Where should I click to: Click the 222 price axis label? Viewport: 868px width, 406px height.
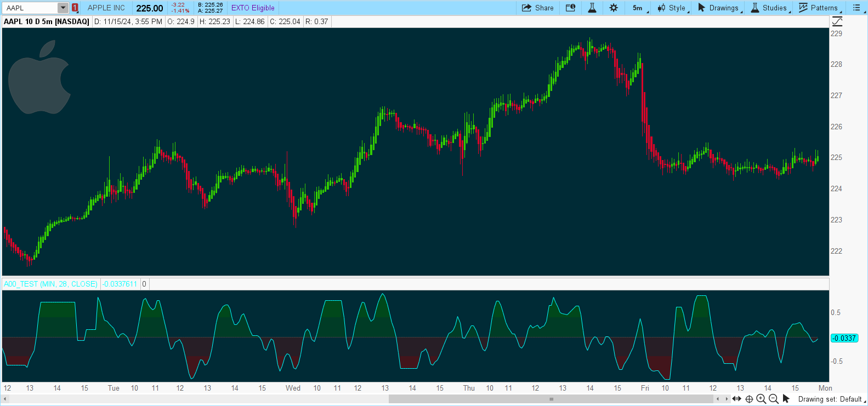tap(836, 251)
